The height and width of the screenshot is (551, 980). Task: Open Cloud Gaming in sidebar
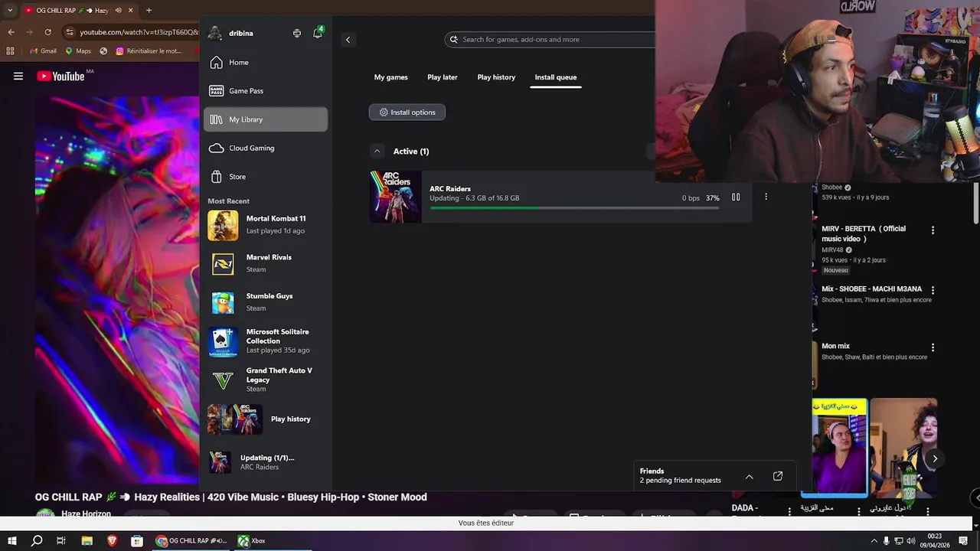tap(266, 148)
